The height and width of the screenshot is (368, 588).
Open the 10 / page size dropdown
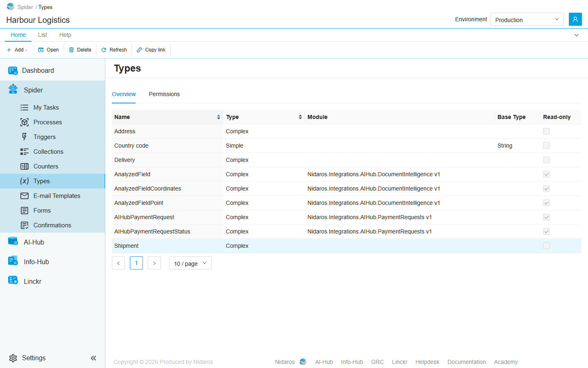(190, 263)
